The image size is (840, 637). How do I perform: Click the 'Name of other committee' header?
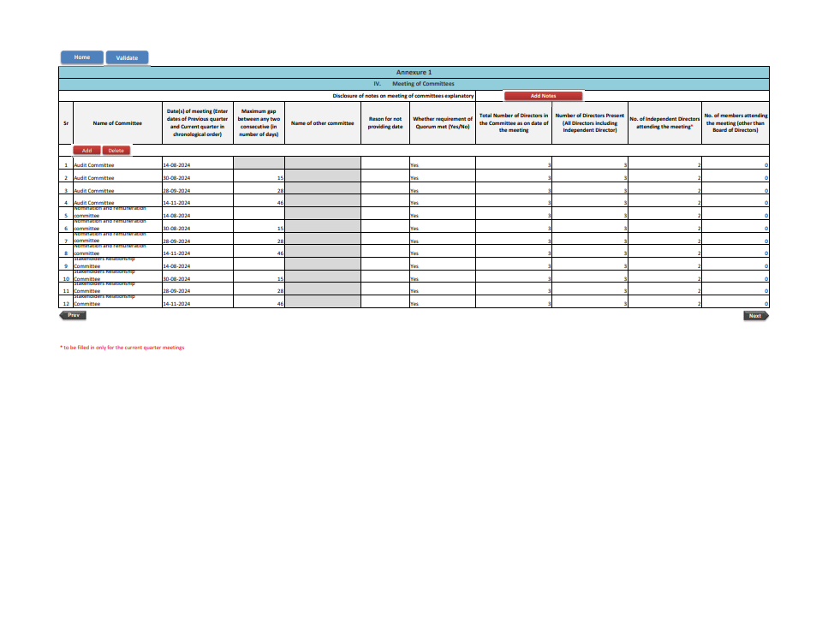[x=323, y=123]
